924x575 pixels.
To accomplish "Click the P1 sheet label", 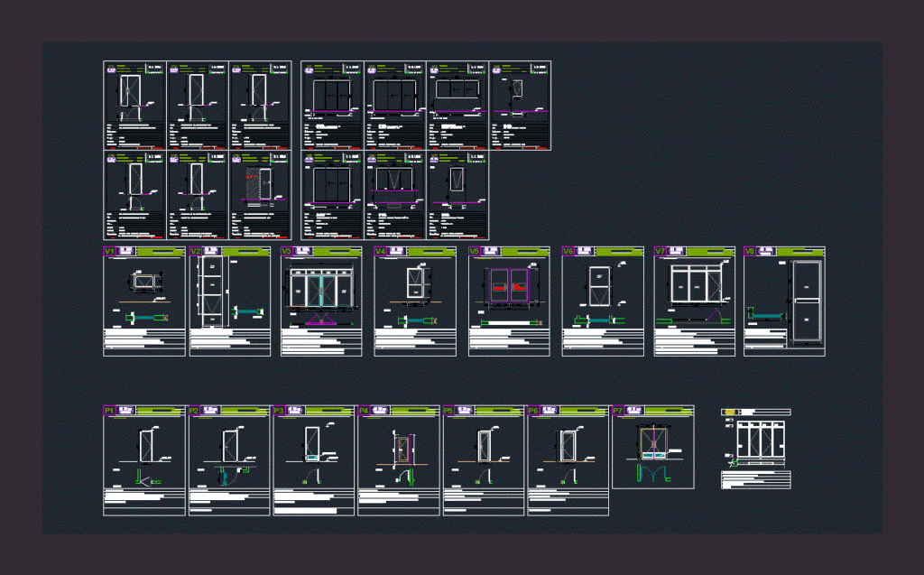I will click(109, 410).
